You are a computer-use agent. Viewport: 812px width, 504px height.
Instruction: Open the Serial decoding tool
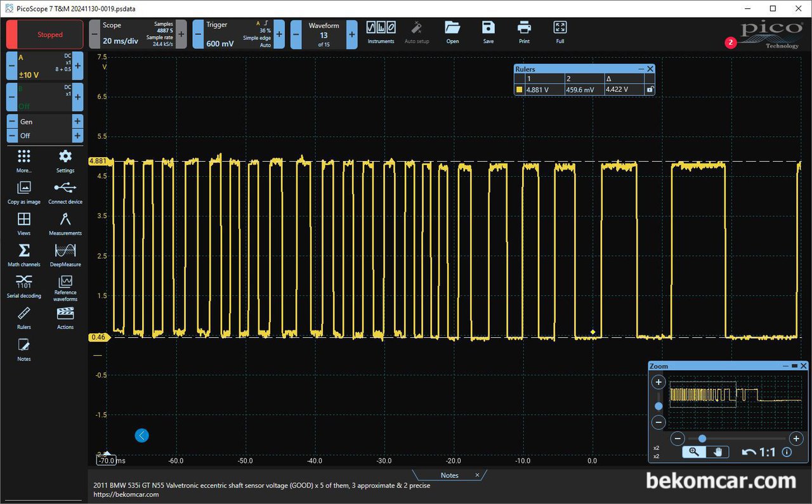pyautogui.click(x=24, y=285)
